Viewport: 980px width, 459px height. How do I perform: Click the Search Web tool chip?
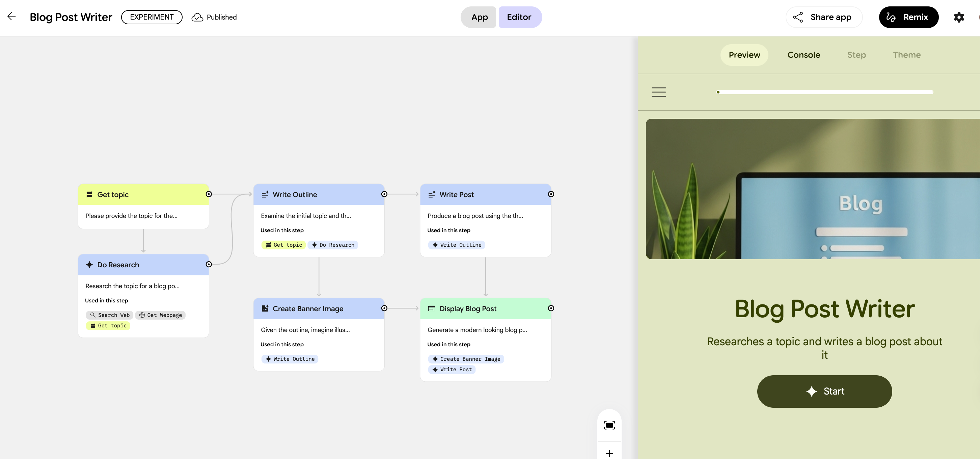[110, 315]
